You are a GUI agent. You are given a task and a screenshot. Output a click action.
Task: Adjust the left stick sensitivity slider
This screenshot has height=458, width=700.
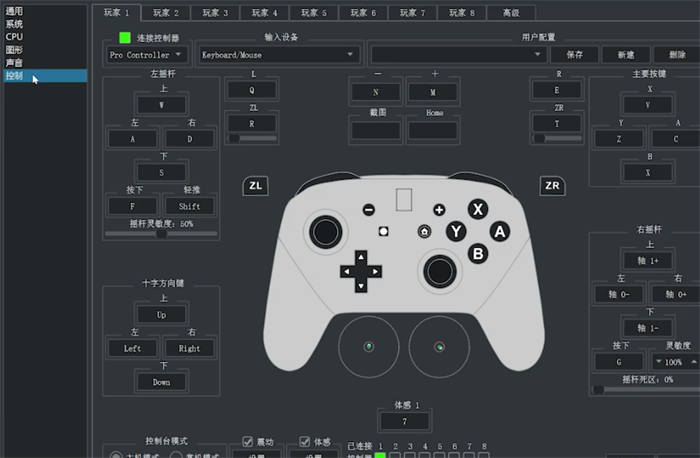click(161, 233)
